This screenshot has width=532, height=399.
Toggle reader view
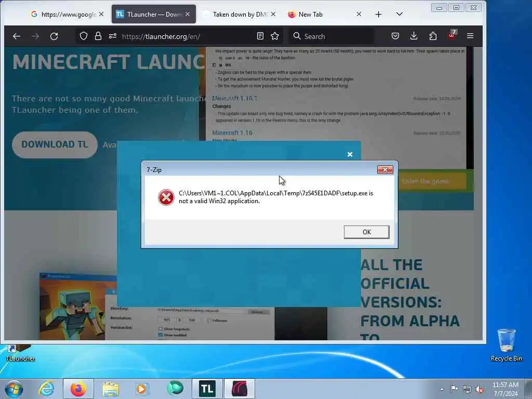coord(260,36)
